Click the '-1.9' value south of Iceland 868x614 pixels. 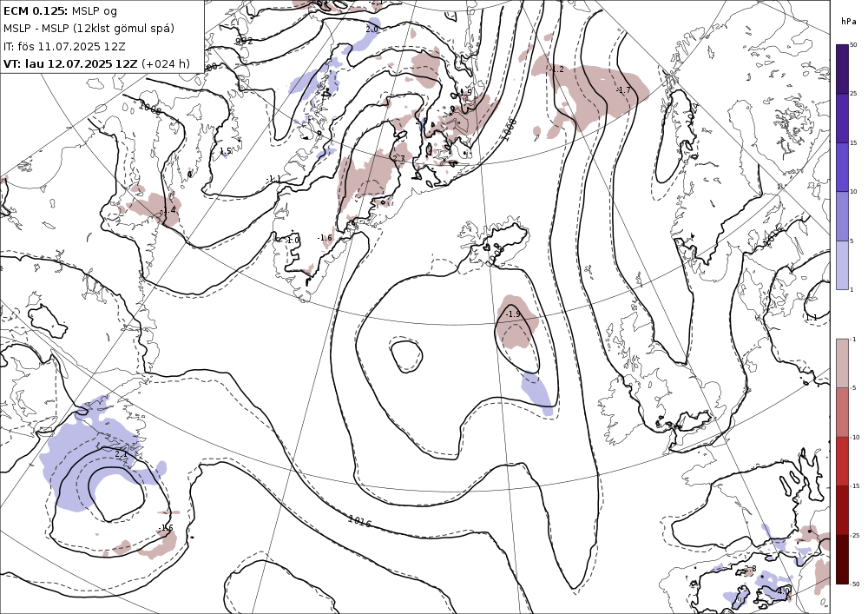tap(513, 314)
